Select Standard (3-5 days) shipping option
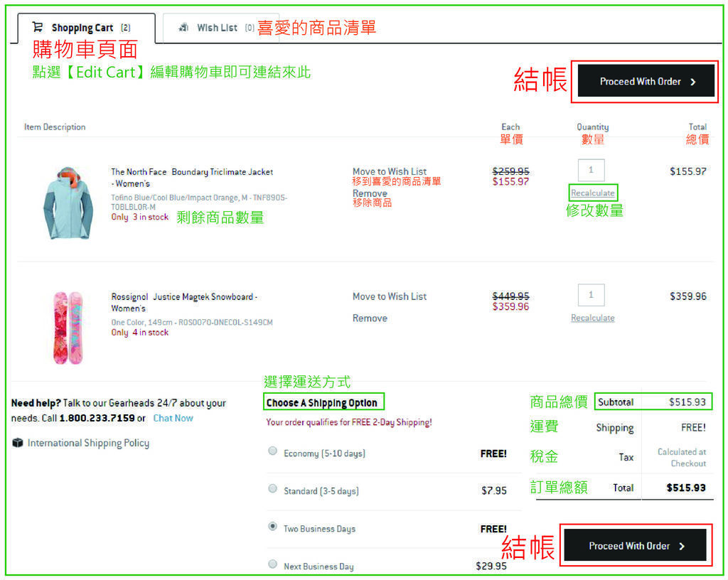 pos(272,488)
